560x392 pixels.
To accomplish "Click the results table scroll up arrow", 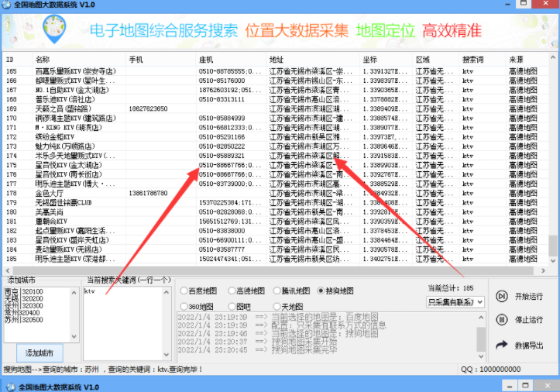I will pos(552,57).
